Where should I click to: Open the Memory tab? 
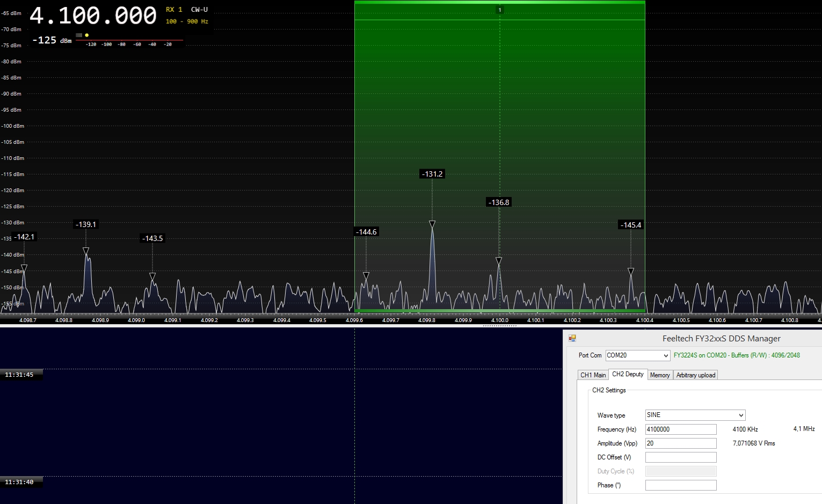coord(660,375)
